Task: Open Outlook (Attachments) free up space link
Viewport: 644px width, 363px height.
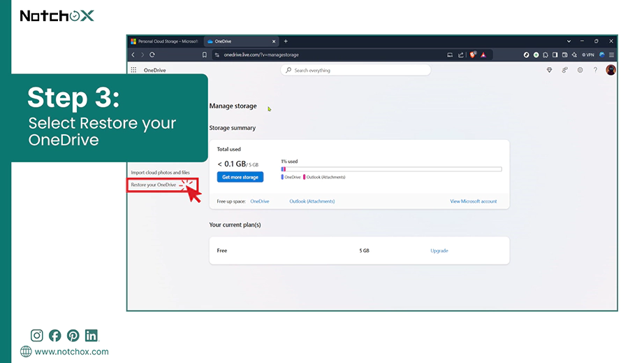Action: [x=312, y=201]
